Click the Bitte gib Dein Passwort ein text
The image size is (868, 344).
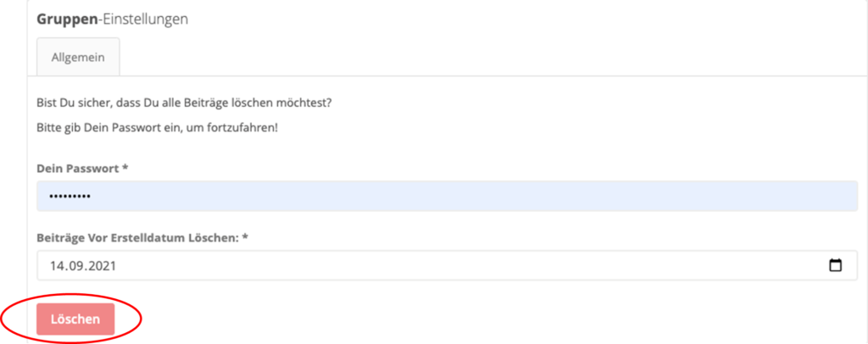pos(157,128)
